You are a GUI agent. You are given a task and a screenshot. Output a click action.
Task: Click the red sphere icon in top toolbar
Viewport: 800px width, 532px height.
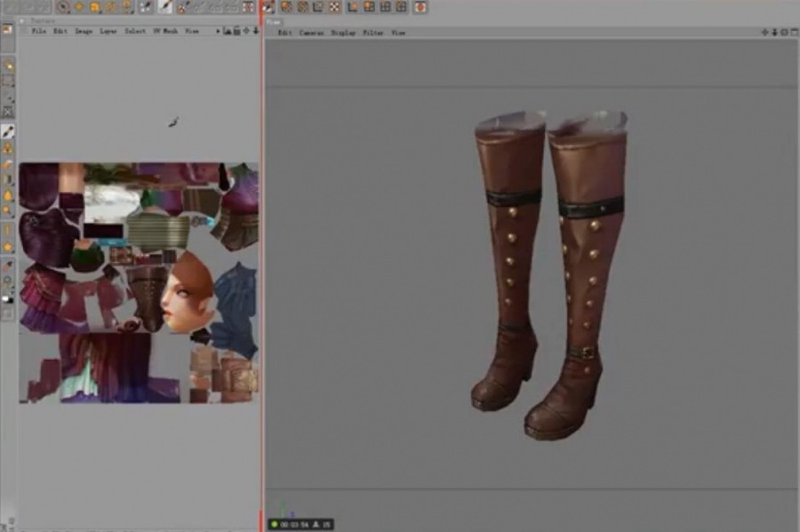(x=420, y=6)
